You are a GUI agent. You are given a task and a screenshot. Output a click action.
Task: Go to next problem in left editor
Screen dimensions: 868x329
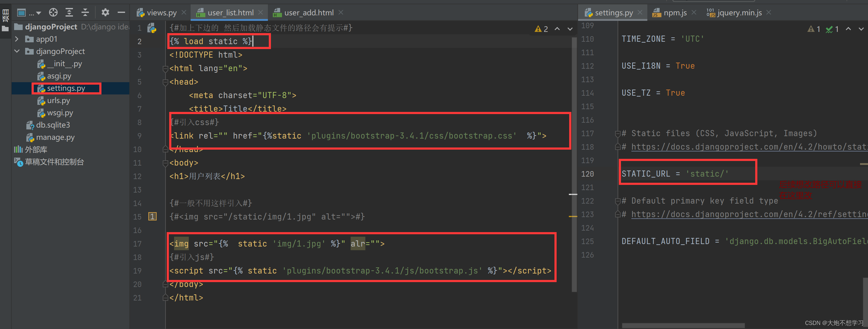tap(570, 29)
